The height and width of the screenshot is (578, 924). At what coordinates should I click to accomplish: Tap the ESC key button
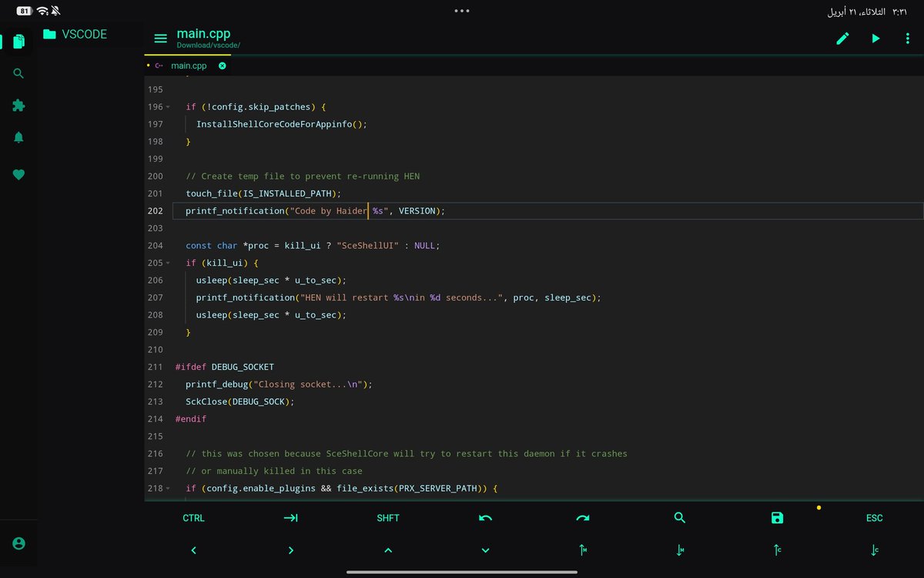click(x=874, y=518)
